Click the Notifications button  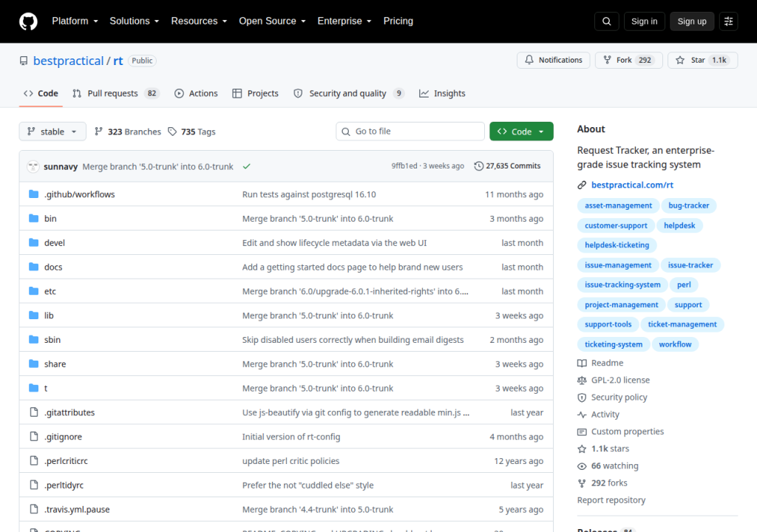pyautogui.click(x=553, y=61)
